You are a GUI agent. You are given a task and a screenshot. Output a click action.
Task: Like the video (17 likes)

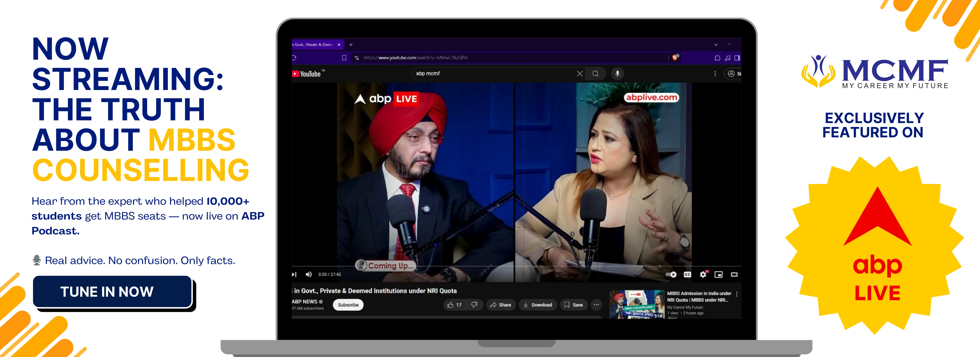[455, 305]
